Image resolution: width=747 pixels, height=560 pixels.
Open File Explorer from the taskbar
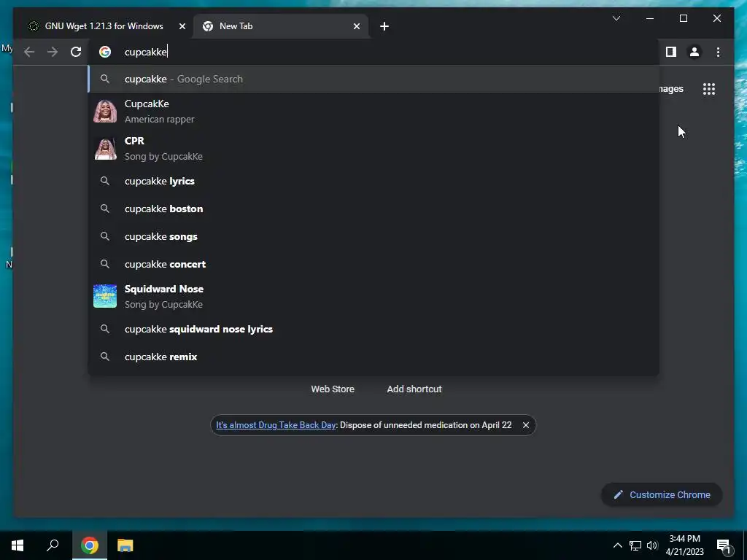(125, 545)
